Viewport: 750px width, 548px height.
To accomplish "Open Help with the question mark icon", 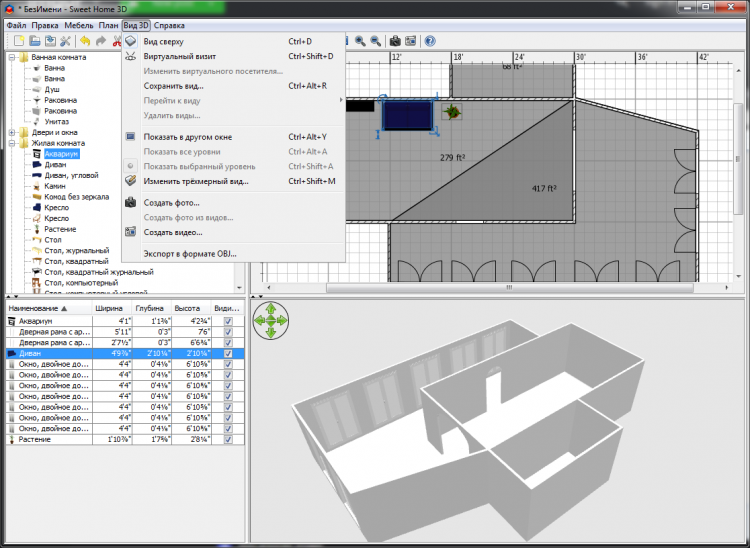I will coord(429,41).
